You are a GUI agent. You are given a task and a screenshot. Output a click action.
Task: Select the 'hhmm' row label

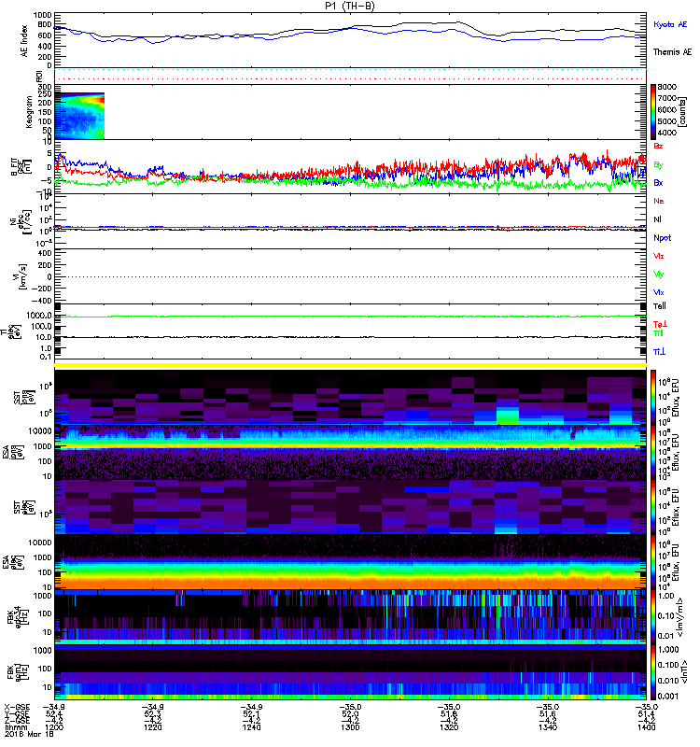point(15,727)
